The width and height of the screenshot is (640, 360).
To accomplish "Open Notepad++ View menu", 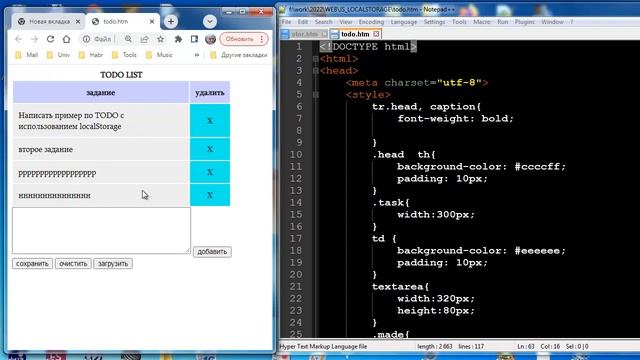I will (x=345, y=22).
